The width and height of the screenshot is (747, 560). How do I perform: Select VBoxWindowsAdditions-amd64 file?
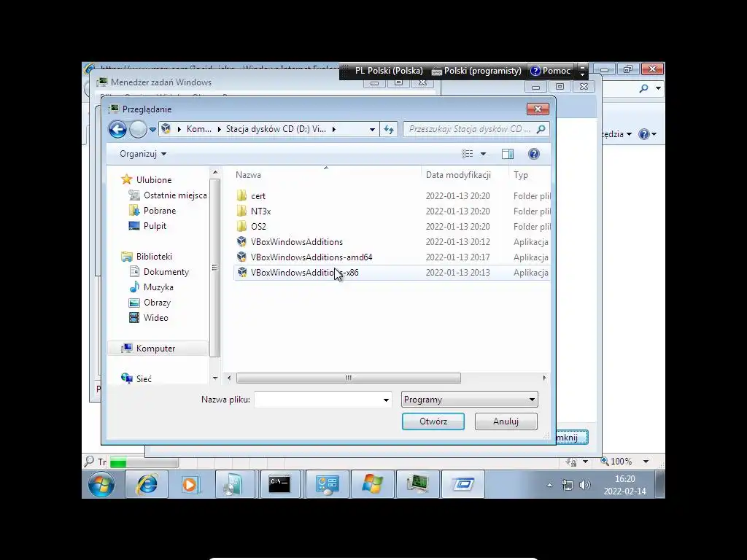click(x=311, y=257)
